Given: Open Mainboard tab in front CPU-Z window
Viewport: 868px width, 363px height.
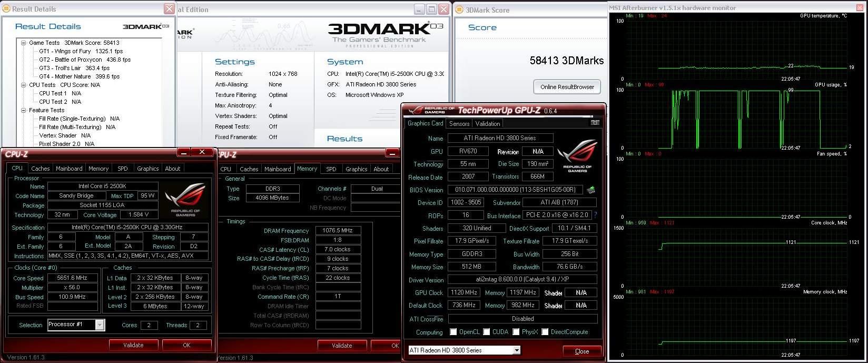Looking at the screenshot, I should tap(69, 169).
